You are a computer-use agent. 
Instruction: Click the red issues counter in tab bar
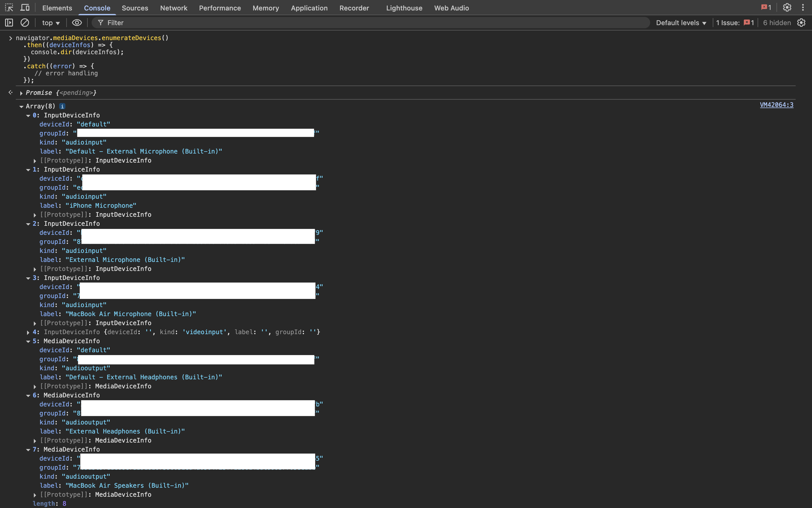click(x=766, y=7)
